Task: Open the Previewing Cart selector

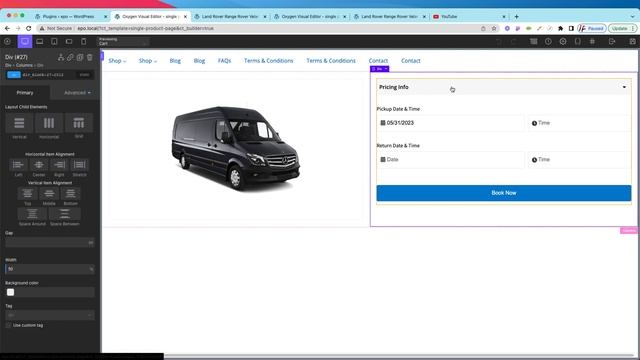Action: point(122,41)
